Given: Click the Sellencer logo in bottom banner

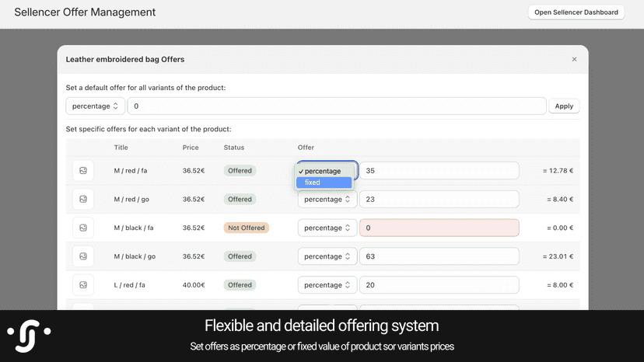Looking at the screenshot, I should (29, 336).
